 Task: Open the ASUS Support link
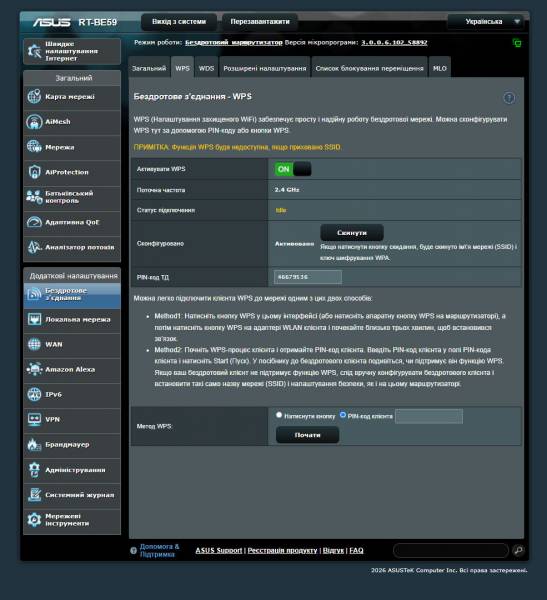click(x=219, y=550)
